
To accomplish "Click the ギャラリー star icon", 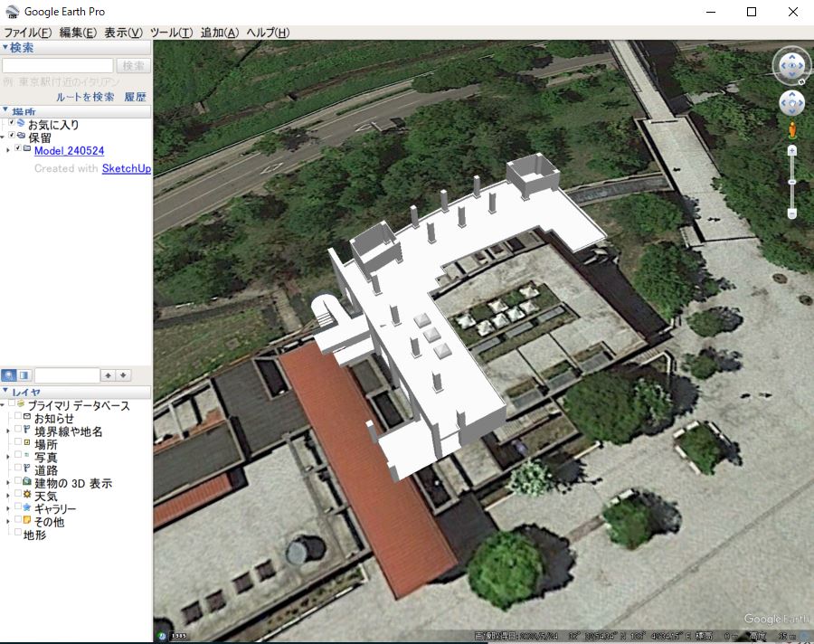I will tap(27, 507).
